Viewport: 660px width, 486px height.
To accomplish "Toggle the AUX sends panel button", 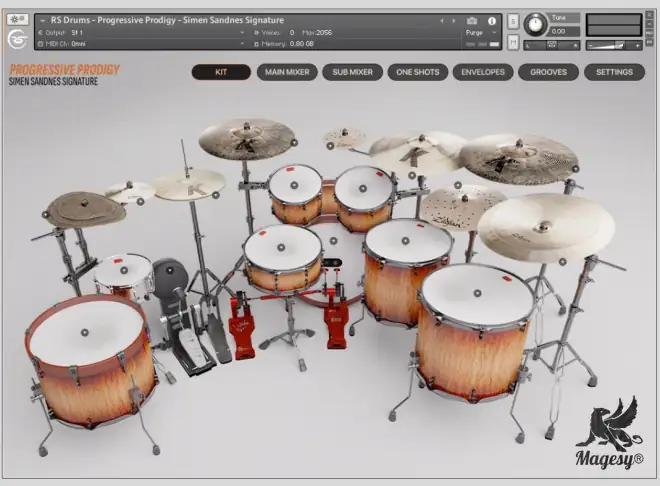I will (650, 33).
